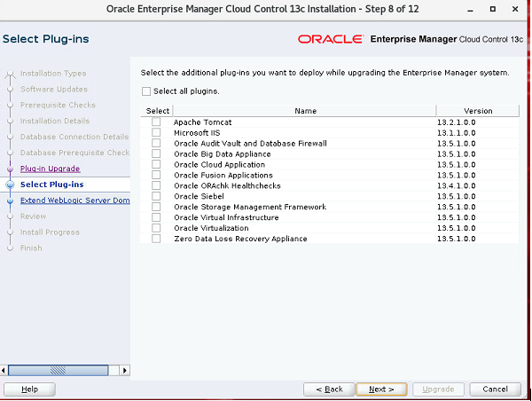Enable the Microsoft IIS plug-in

[x=156, y=133]
